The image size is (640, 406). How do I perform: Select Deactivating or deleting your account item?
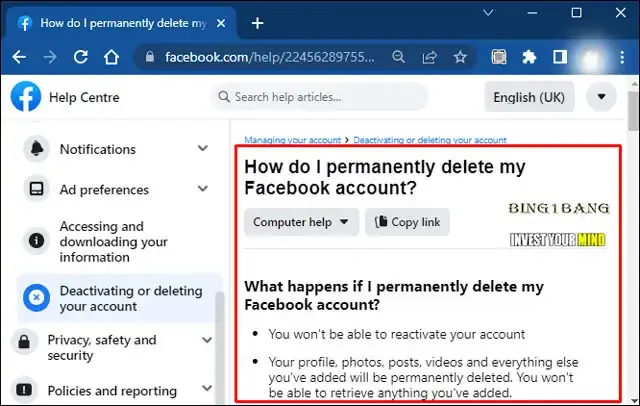(x=120, y=298)
